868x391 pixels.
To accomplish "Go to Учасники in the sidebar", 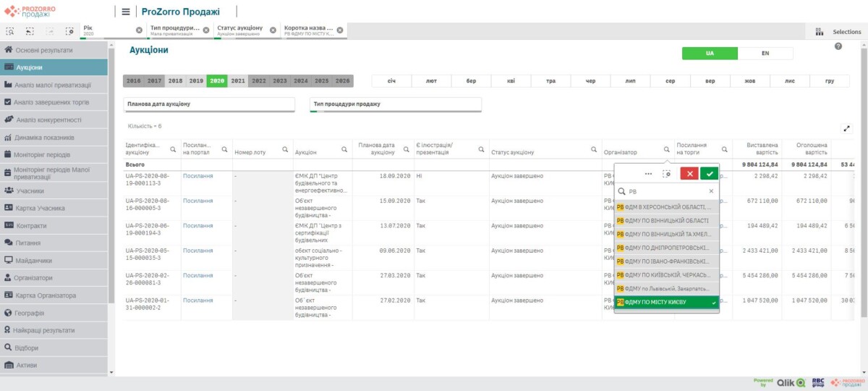I will point(30,191).
